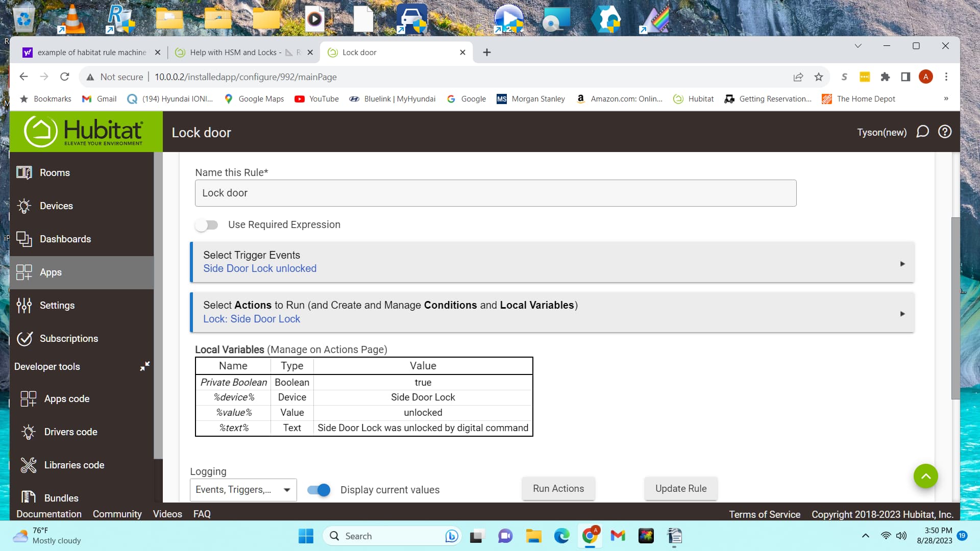Click the Dashboards icon in sidebar
This screenshot has width=980, height=551.
pyautogui.click(x=24, y=239)
